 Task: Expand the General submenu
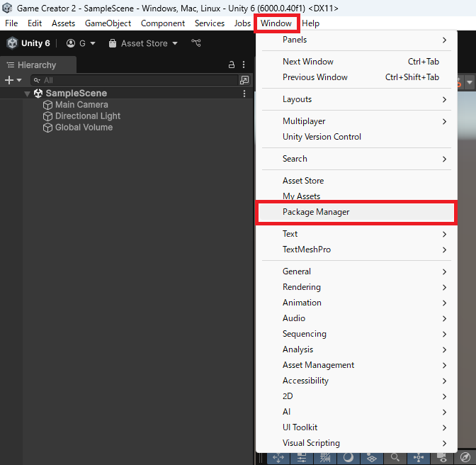coord(356,271)
